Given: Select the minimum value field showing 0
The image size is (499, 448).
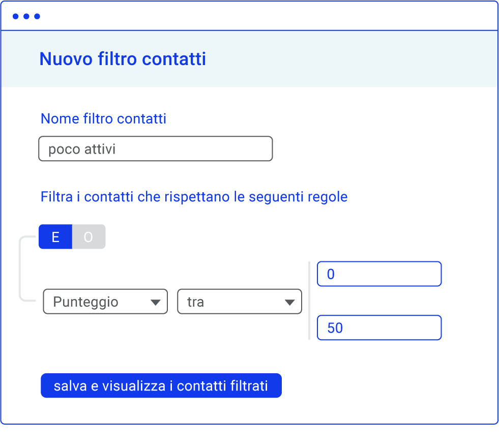Looking at the screenshot, I should pyautogui.click(x=379, y=274).
